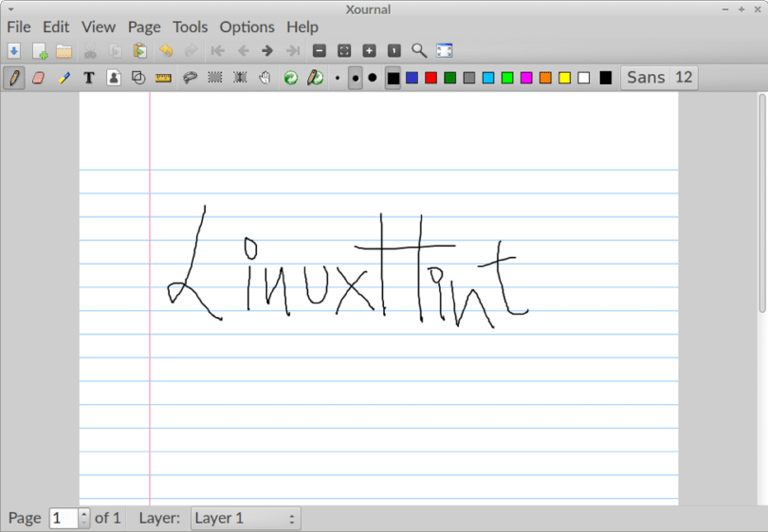Zoom in with plus icon
The height and width of the screenshot is (532, 768).
coord(370,50)
